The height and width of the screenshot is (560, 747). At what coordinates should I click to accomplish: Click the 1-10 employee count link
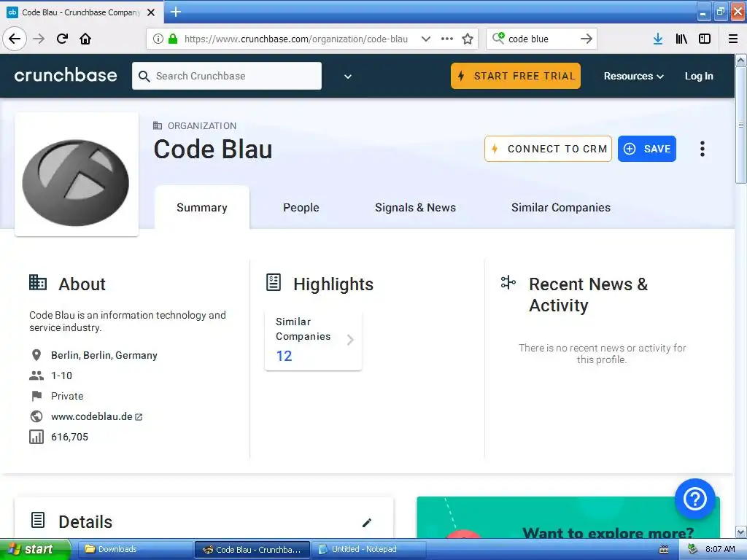point(61,376)
